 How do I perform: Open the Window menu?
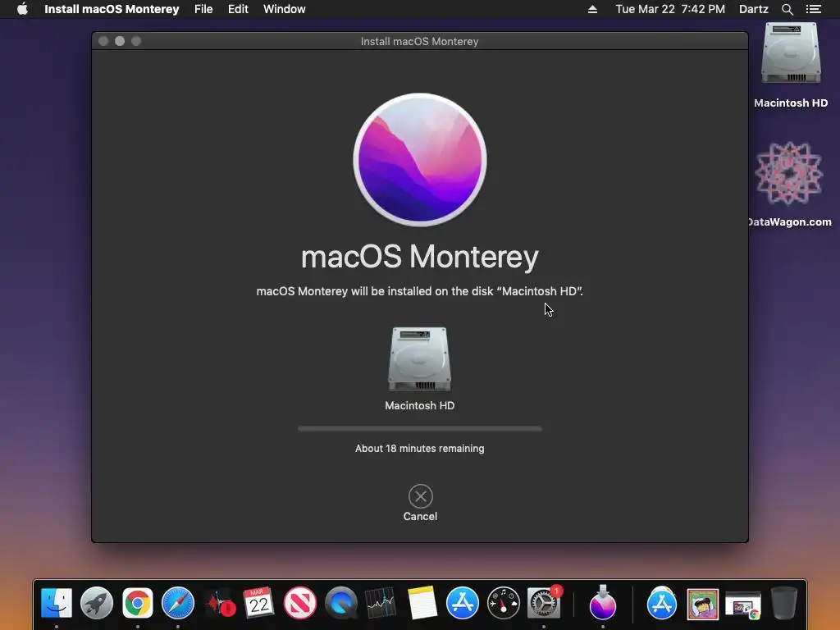tap(285, 9)
